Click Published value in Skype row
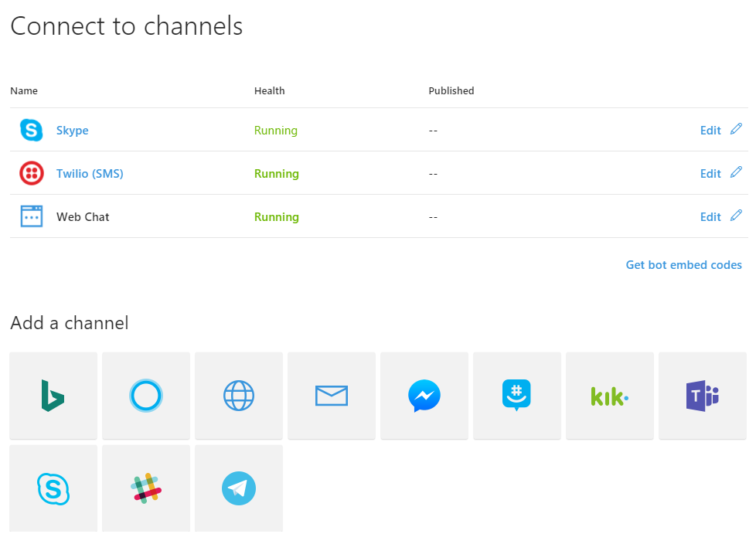Screen dimensions: 756x544 [x=433, y=131]
